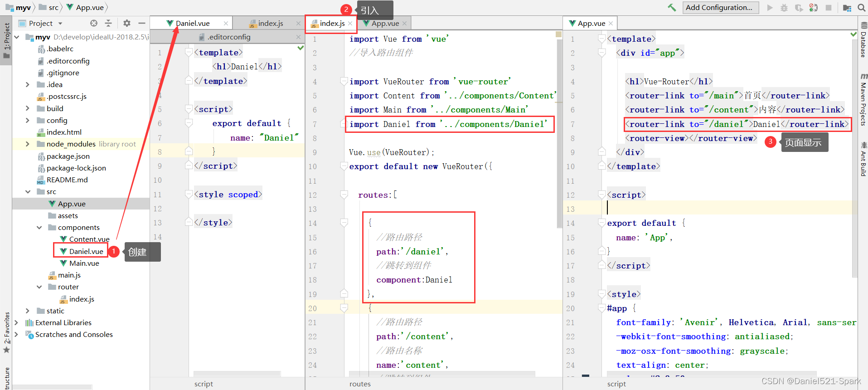Viewport: 868px width, 390px height.
Task: Click Run with Coverage icon
Action: 799,8
